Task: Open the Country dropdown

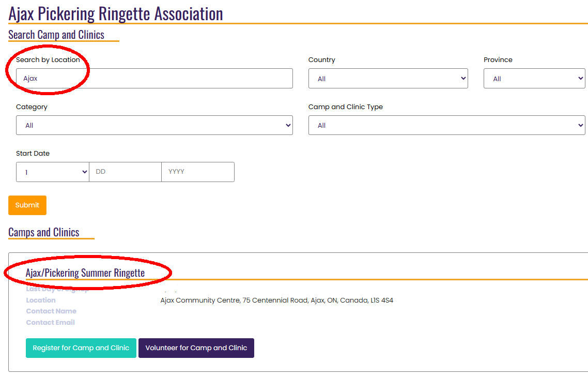Action: (388, 79)
